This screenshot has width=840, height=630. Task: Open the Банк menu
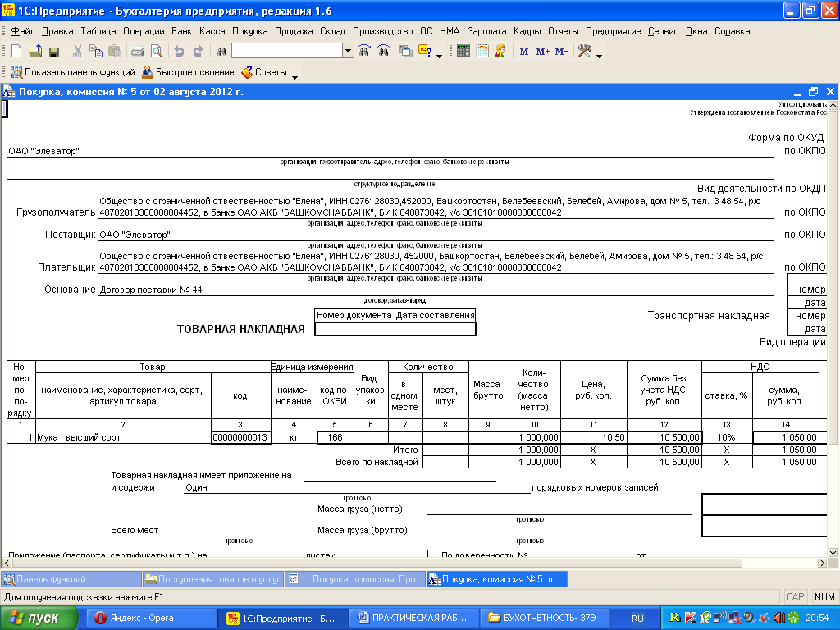pos(181,31)
